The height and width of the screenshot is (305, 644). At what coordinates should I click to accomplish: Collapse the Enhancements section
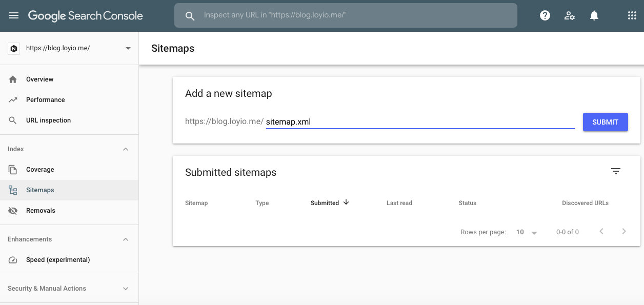126,239
